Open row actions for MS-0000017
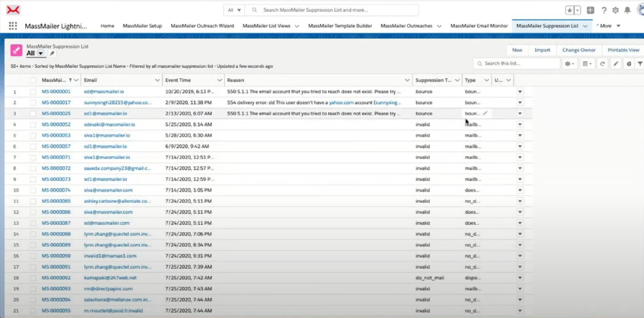The image size is (644, 318). point(520,103)
